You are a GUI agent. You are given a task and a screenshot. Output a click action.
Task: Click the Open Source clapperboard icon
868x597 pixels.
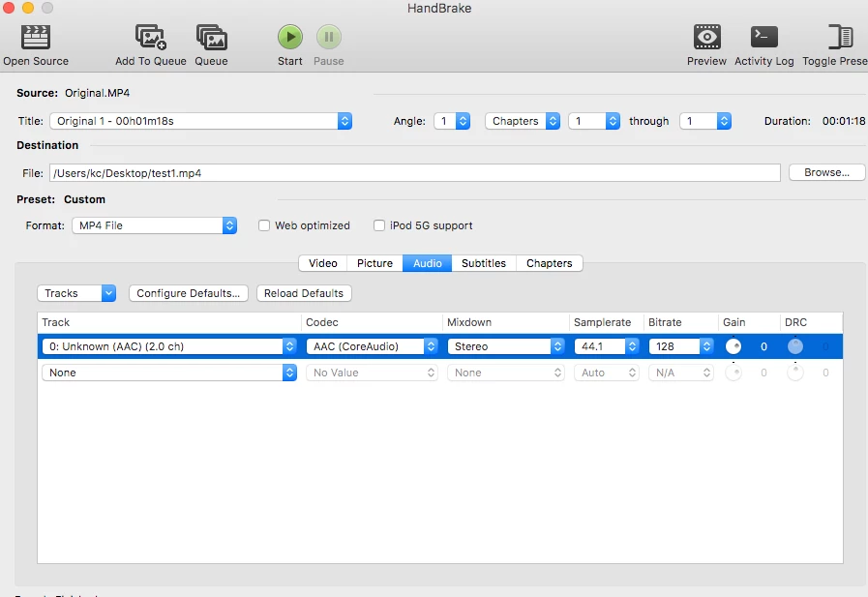pyautogui.click(x=36, y=37)
